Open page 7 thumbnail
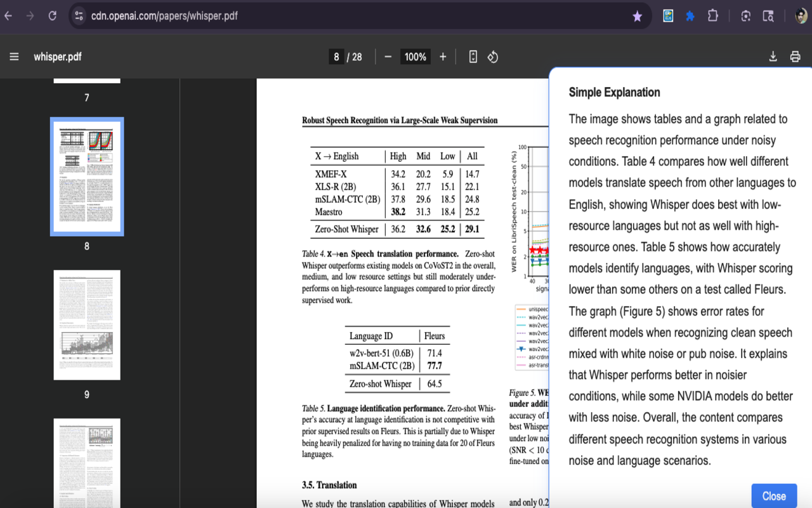The image size is (812, 508). (x=87, y=81)
